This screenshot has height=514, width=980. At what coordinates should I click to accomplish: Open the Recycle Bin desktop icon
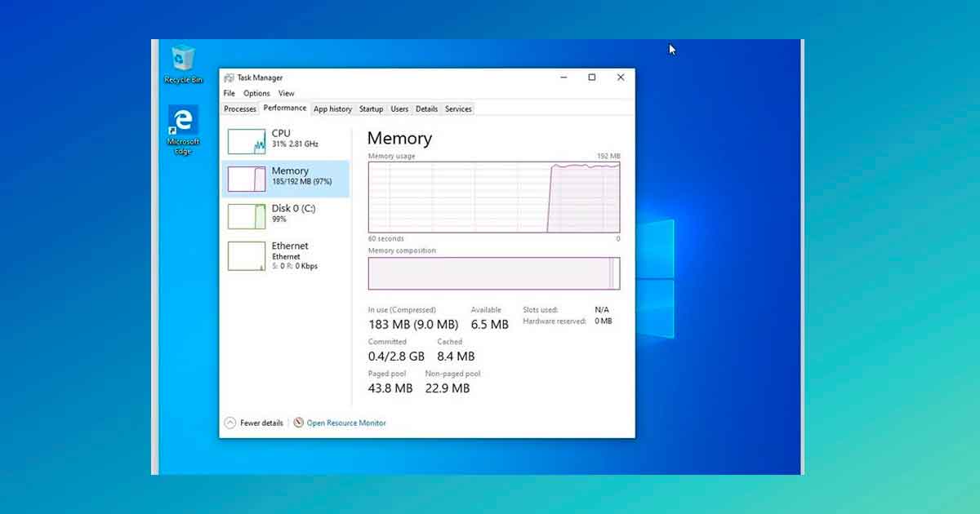click(x=183, y=64)
